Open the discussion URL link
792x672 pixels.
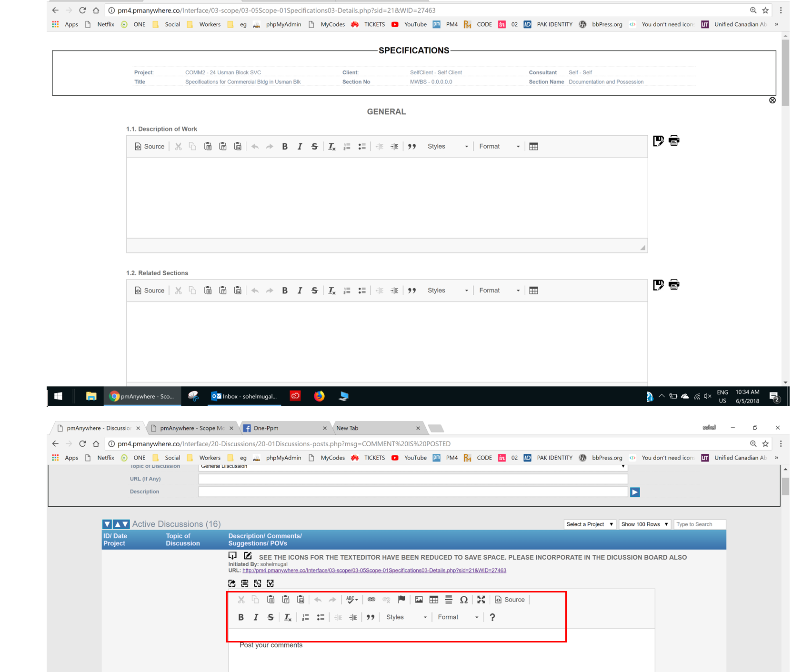(374, 571)
